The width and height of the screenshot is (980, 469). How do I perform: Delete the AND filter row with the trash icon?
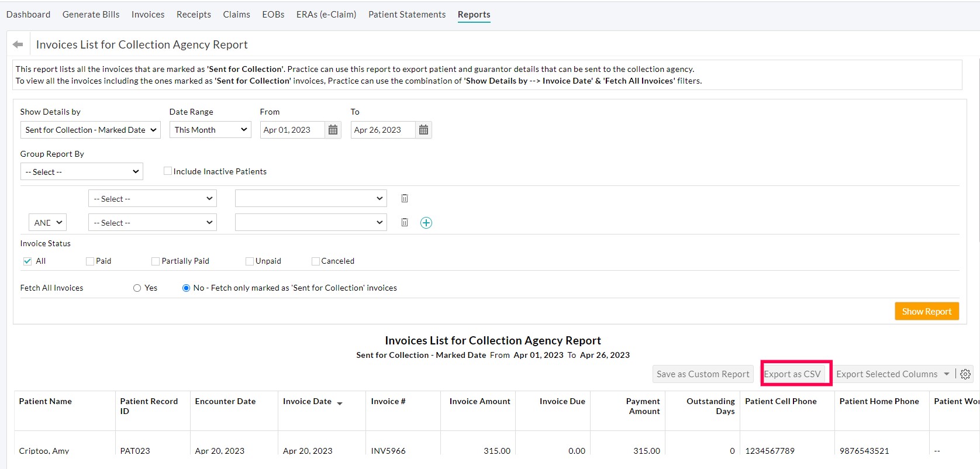pyautogui.click(x=404, y=222)
